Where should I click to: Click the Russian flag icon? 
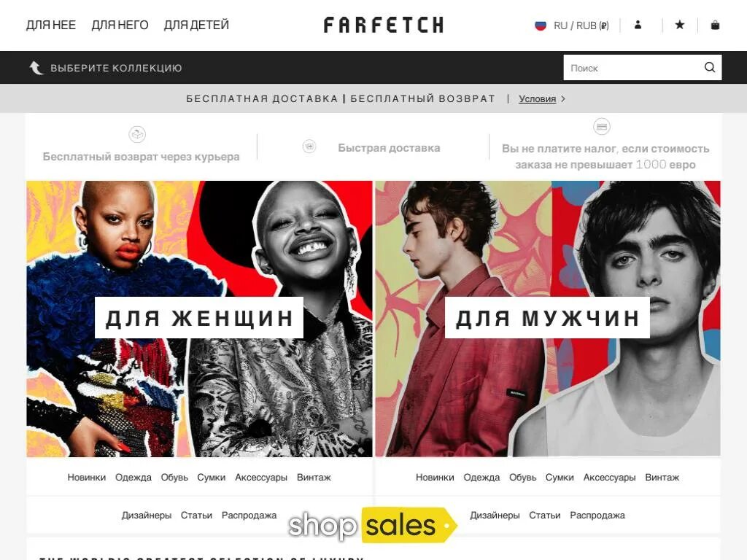tap(541, 26)
